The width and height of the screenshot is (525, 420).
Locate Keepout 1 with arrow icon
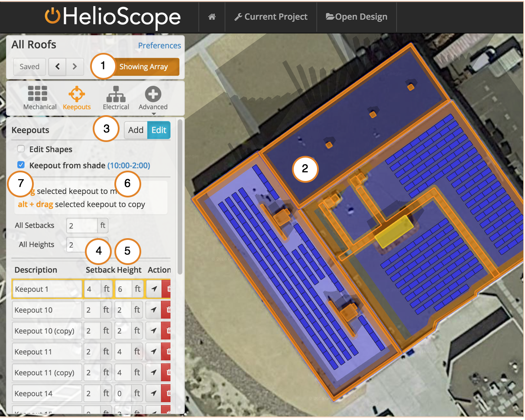pyautogui.click(x=153, y=289)
